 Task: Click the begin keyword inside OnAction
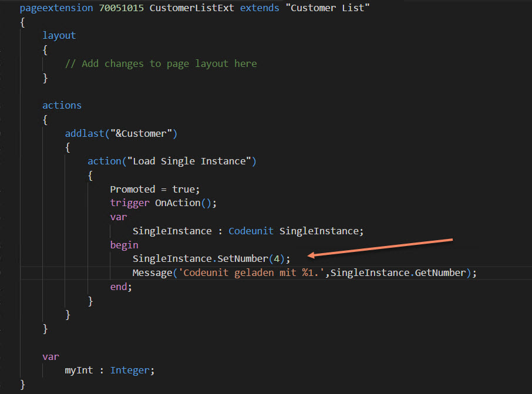coord(124,245)
